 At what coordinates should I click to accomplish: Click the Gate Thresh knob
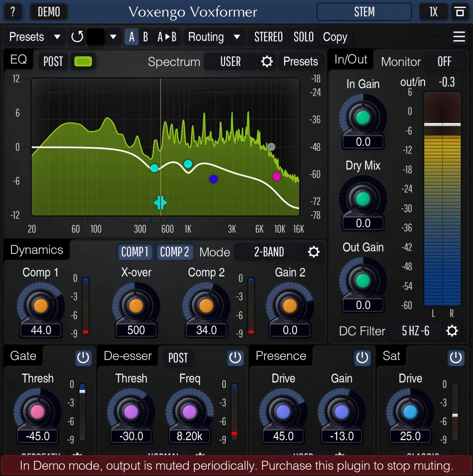(x=37, y=412)
